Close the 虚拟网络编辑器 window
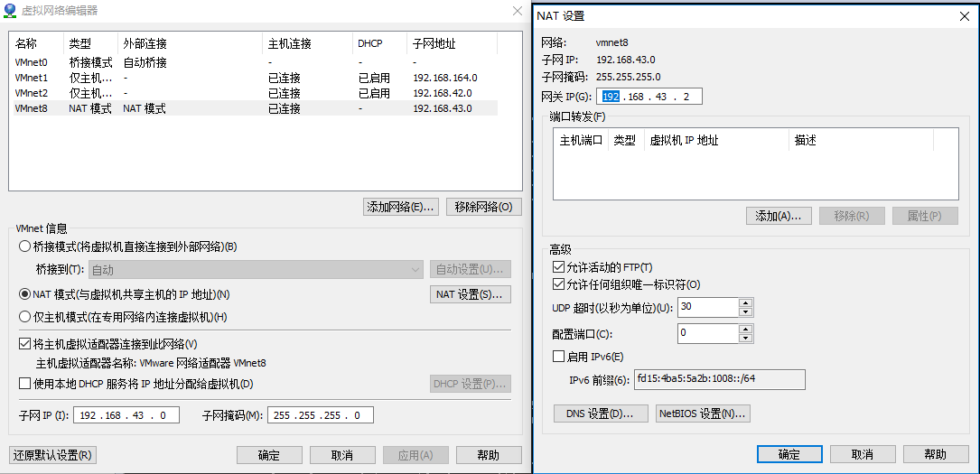 pos(518,11)
